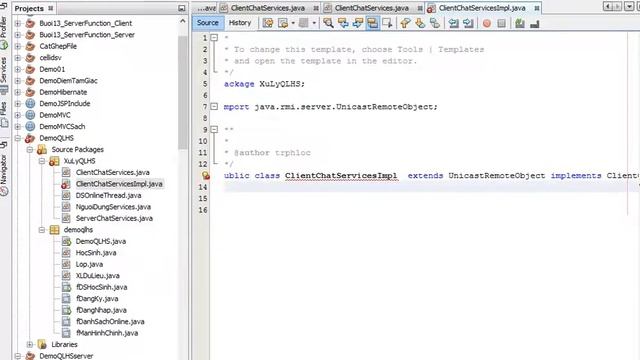Collapse the demoqlhs package
640x360 pixels.
42,230
